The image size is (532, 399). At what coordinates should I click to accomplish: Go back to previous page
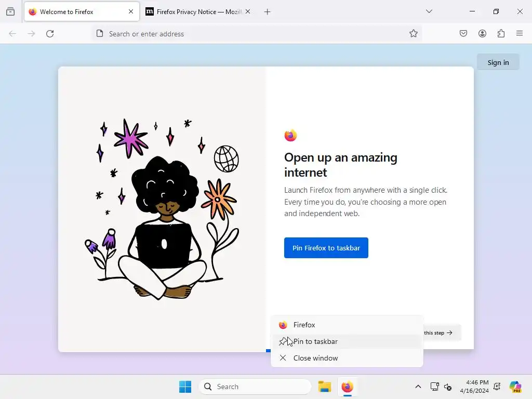click(x=12, y=34)
